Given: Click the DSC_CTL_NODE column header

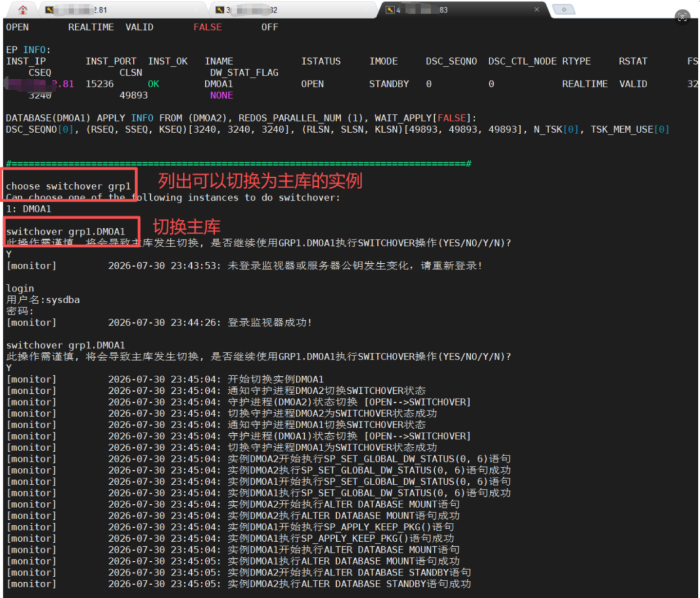Looking at the screenshot, I should tap(522, 61).
